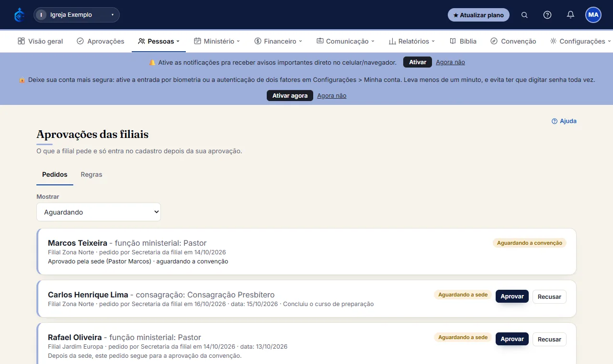The image size is (613, 364).
Task: Open the Bíblia menu item
Action: (x=463, y=41)
